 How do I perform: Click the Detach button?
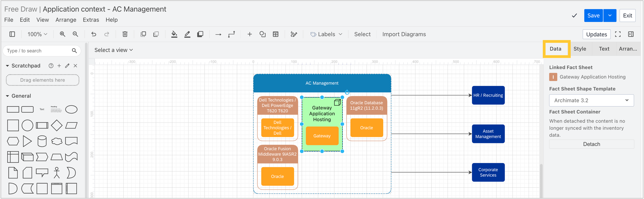coord(591,144)
